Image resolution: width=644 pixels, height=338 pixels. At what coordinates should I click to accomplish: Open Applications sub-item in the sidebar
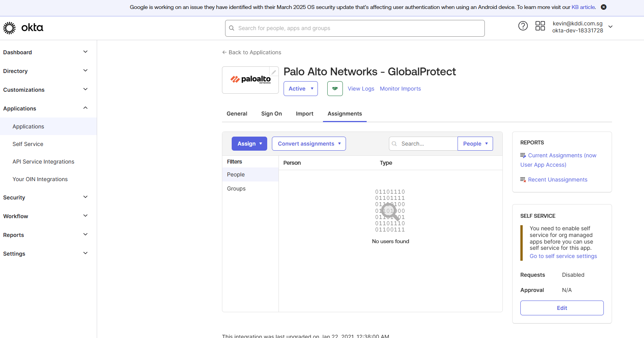pyautogui.click(x=48, y=126)
